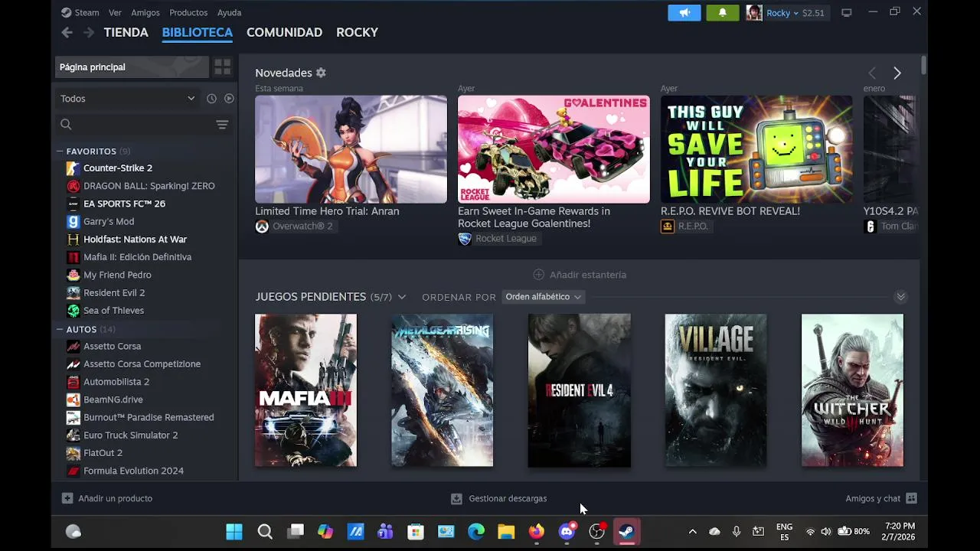
Task: Click the BeamNG.drive game icon
Action: tap(73, 399)
